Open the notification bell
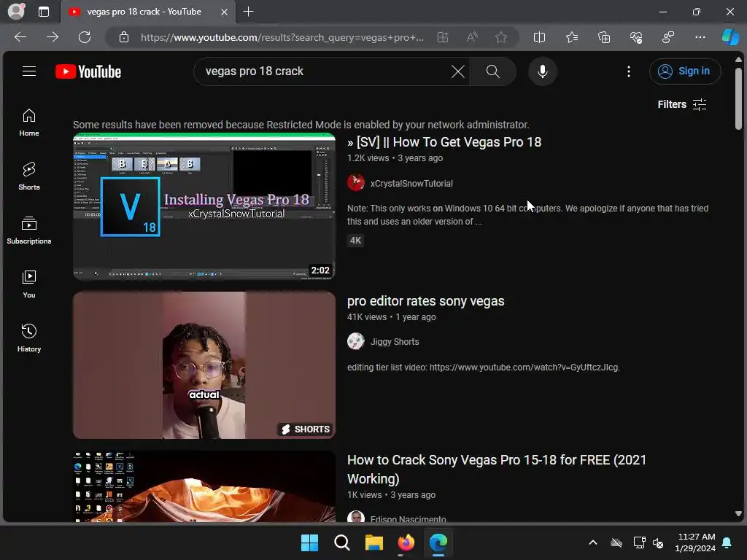The image size is (747, 560). pos(727,542)
